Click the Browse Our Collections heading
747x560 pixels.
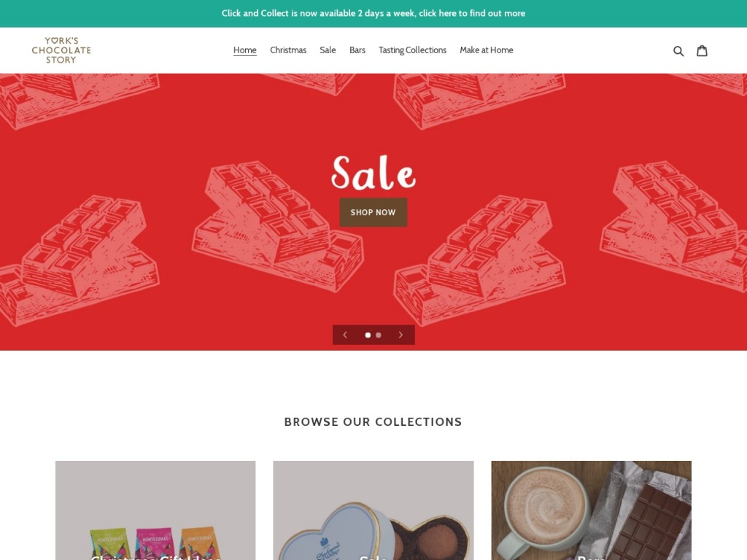tap(373, 422)
